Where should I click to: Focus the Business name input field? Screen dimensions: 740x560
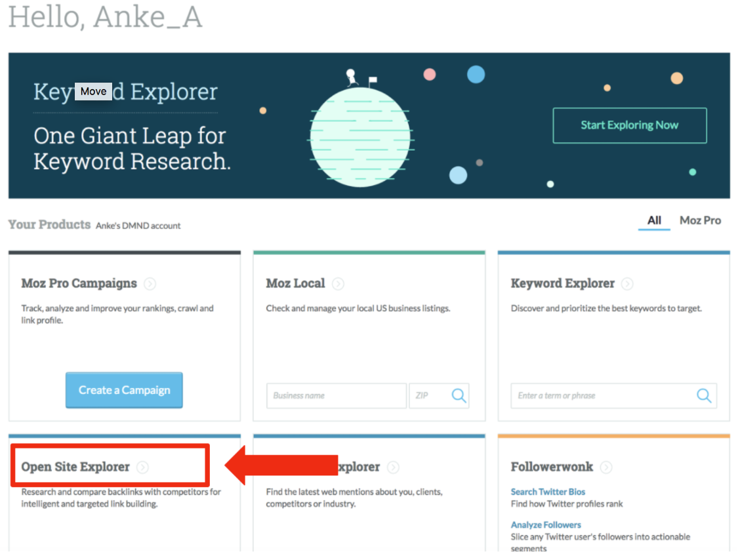tap(336, 395)
